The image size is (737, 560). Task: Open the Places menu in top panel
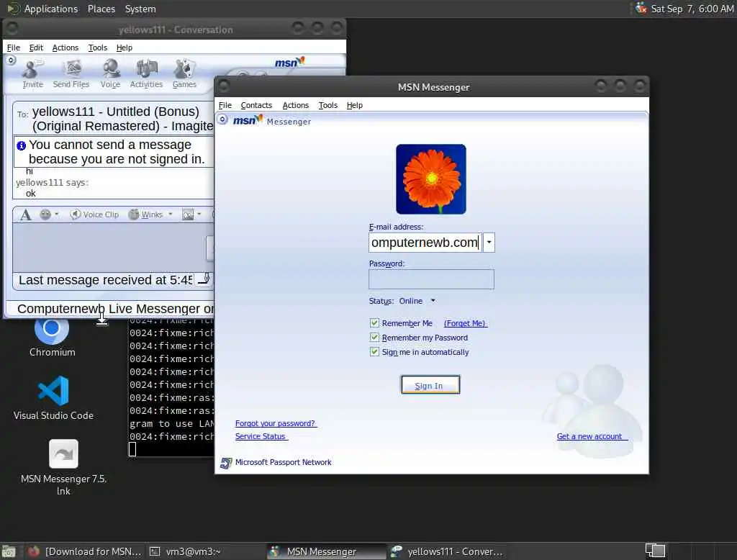tap(101, 9)
